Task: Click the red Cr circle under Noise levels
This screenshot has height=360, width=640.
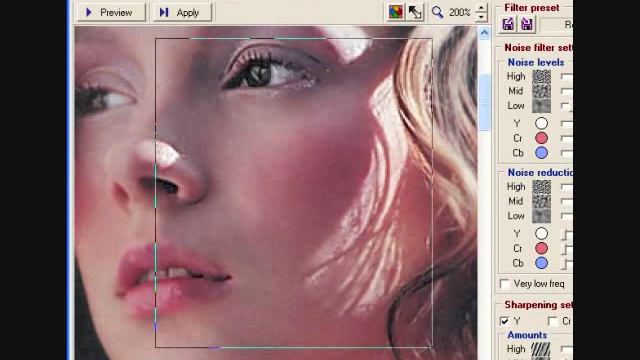Action: [x=541, y=138]
